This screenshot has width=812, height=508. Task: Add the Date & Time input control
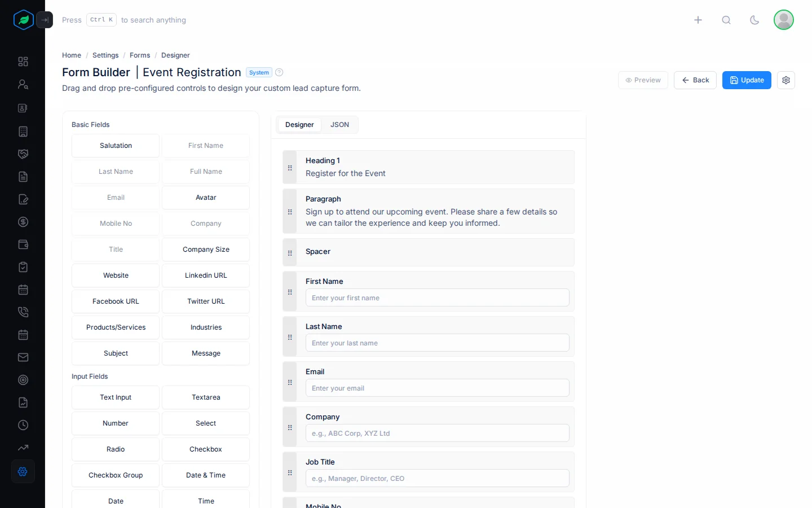[x=206, y=475]
